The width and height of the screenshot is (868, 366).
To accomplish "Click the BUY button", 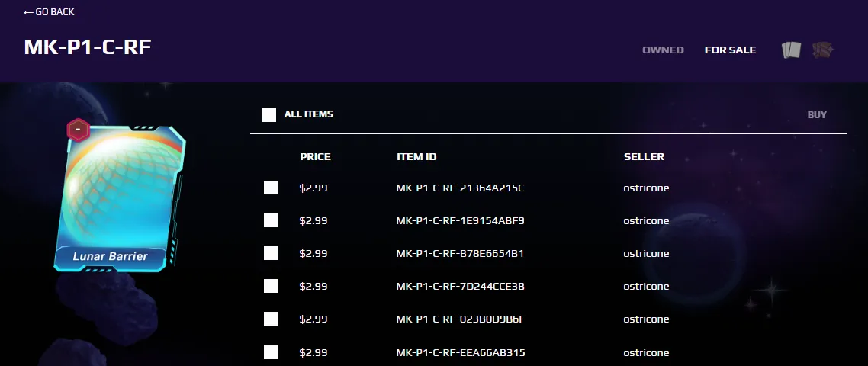I will (x=817, y=114).
